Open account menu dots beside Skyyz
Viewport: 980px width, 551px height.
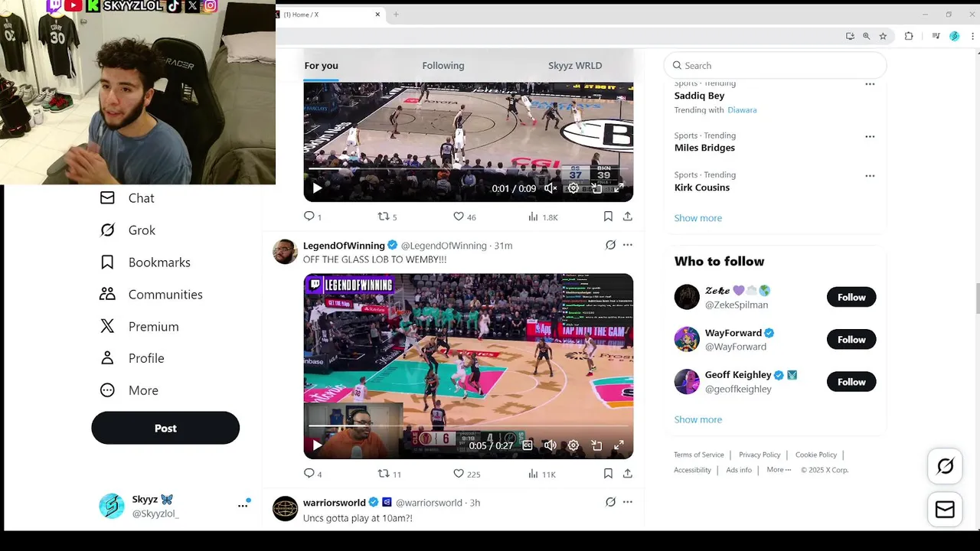[243, 506]
